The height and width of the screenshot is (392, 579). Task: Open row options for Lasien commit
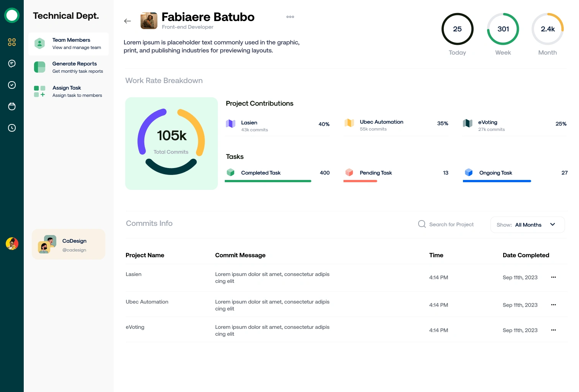[553, 277]
